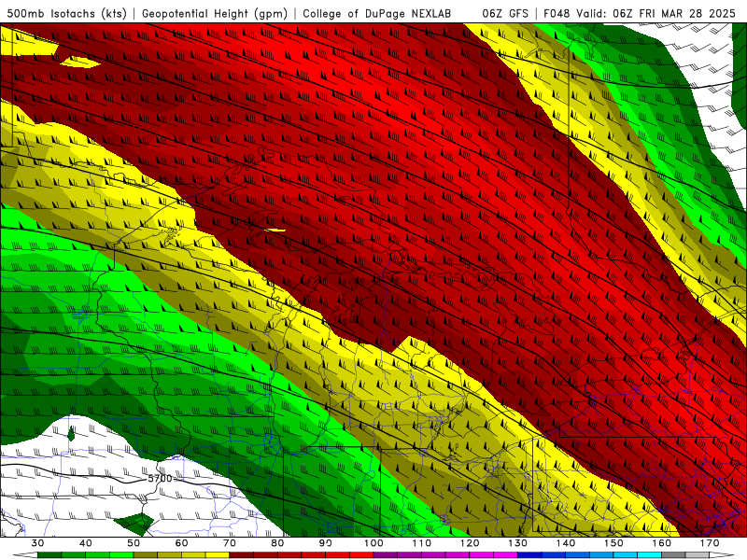Click the 70 value on the color scale
Image resolution: width=747 pixels, height=560 pixels.
pyautogui.click(x=230, y=543)
